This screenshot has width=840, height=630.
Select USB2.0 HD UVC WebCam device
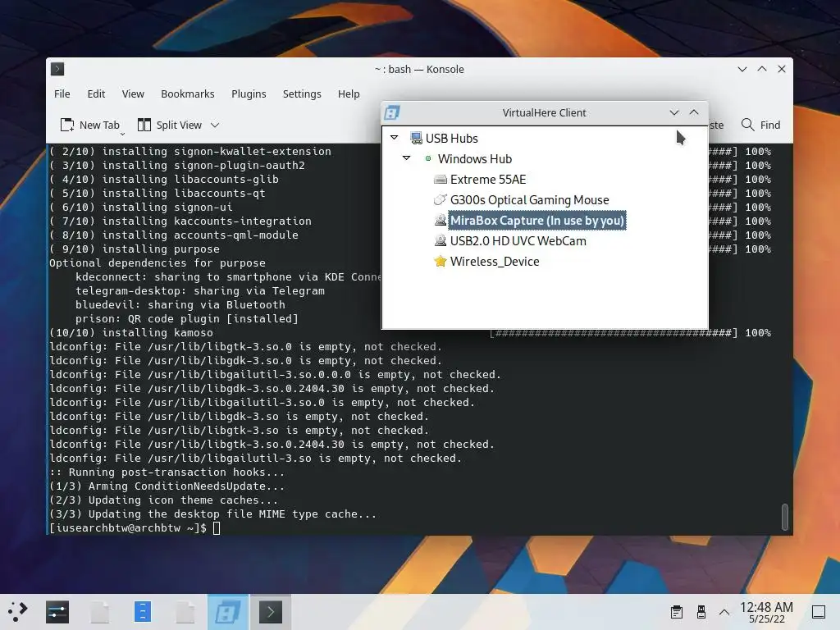[518, 241]
